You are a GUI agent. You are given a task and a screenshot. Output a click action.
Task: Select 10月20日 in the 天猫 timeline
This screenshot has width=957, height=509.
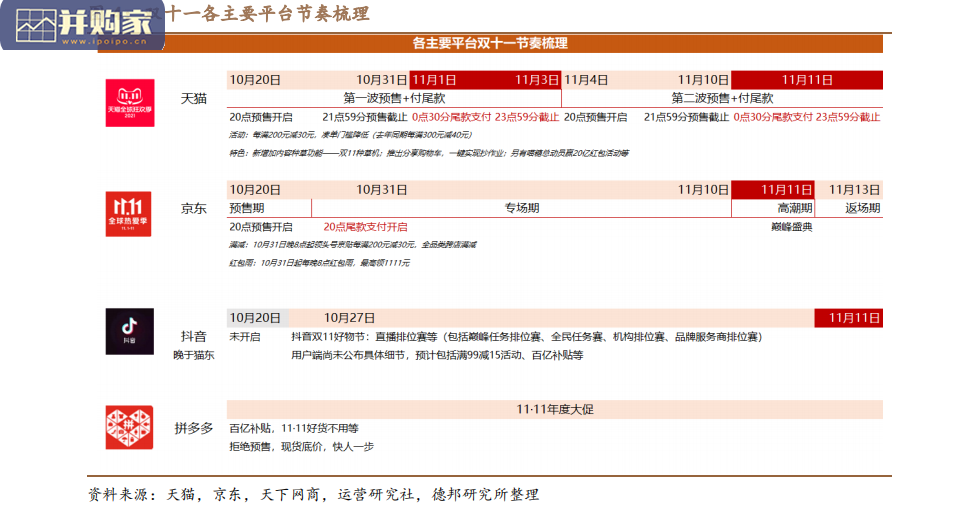255,80
